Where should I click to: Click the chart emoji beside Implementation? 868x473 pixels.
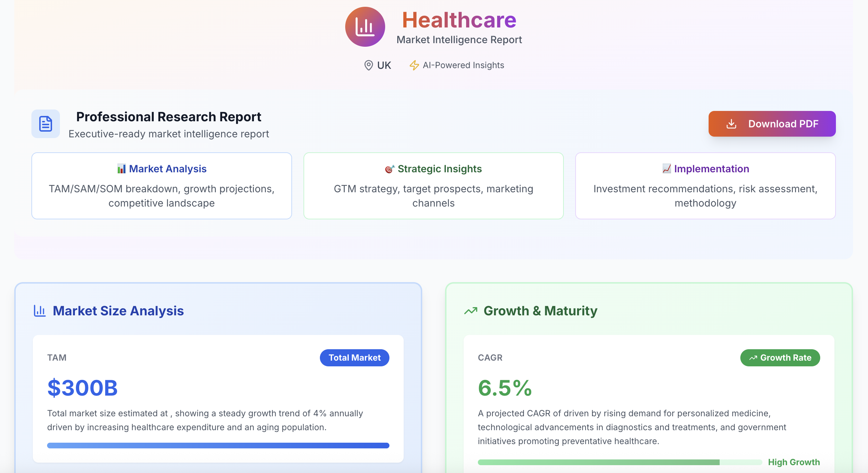[x=667, y=168]
